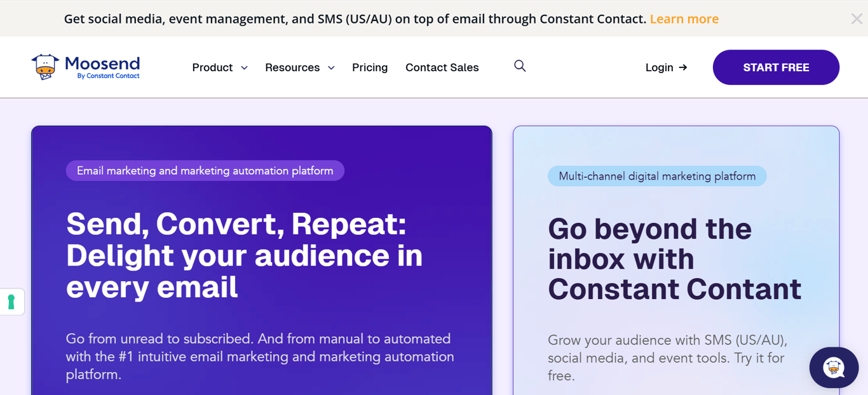
Task: Click the Multi-channel digital marketing platform tag
Action: [657, 176]
